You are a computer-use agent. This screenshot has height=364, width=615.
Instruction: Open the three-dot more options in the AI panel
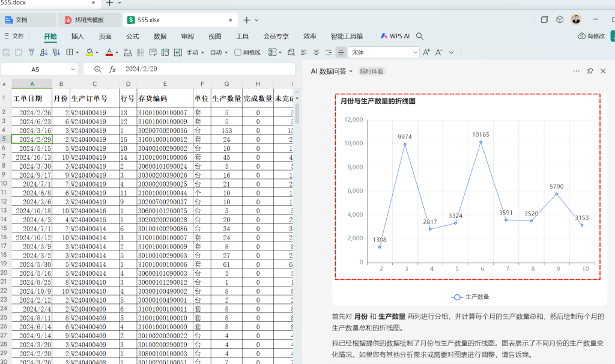(x=576, y=71)
